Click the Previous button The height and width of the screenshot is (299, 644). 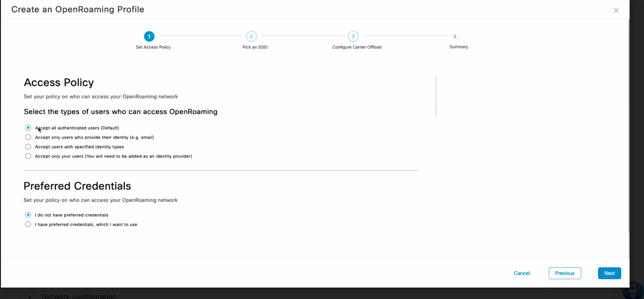(x=565, y=273)
